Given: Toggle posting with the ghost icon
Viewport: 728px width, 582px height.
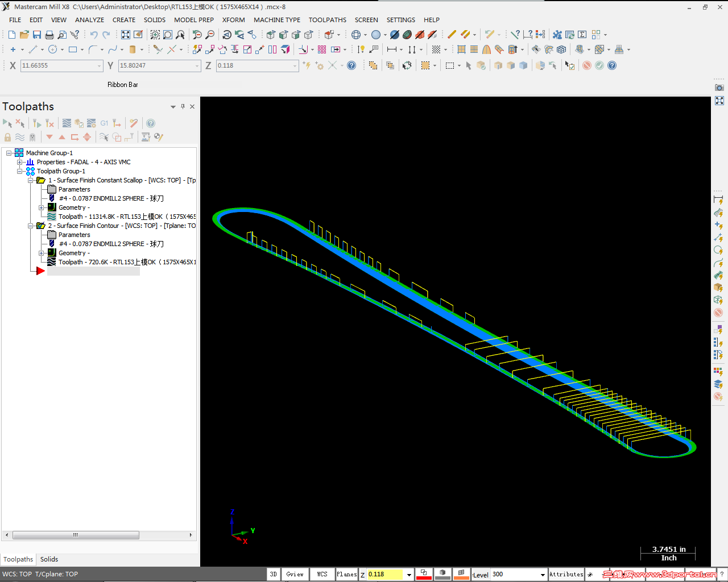Looking at the screenshot, I should pos(32,137).
